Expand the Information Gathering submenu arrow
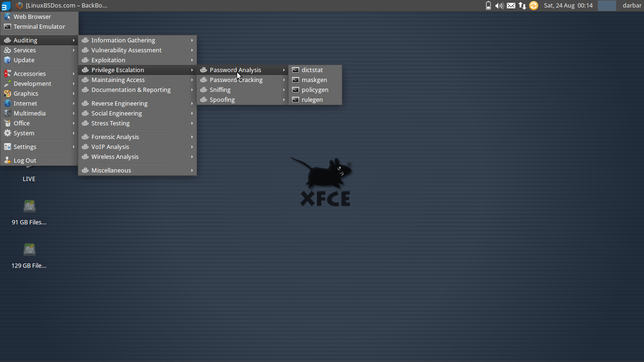644x362 pixels. coord(192,40)
